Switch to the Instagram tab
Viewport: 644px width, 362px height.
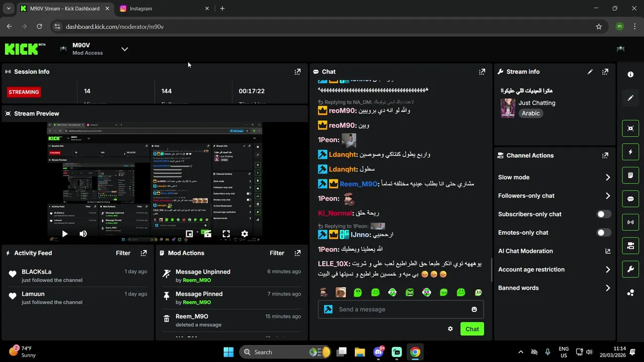[165, 9]
